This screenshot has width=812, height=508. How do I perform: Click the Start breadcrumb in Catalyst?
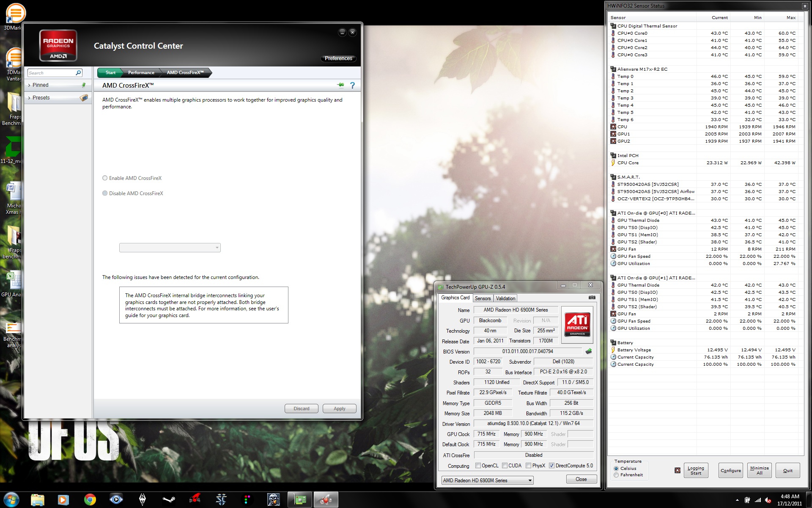(x=110, y=73)
